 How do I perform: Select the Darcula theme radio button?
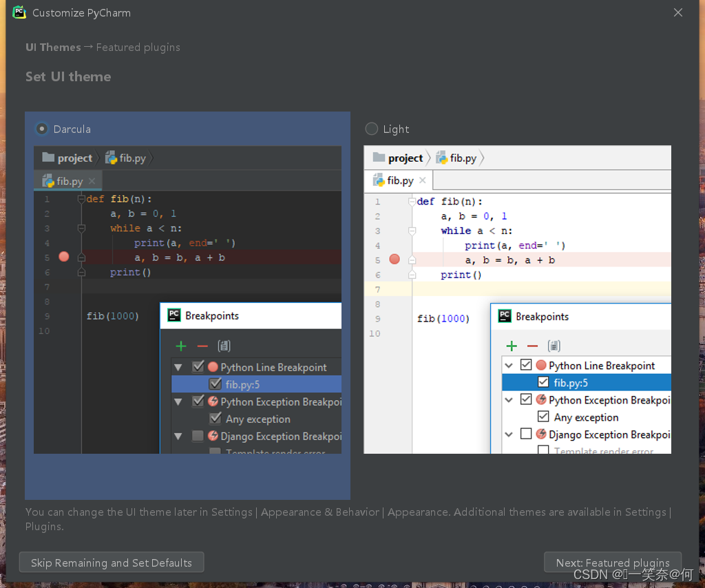42,129
